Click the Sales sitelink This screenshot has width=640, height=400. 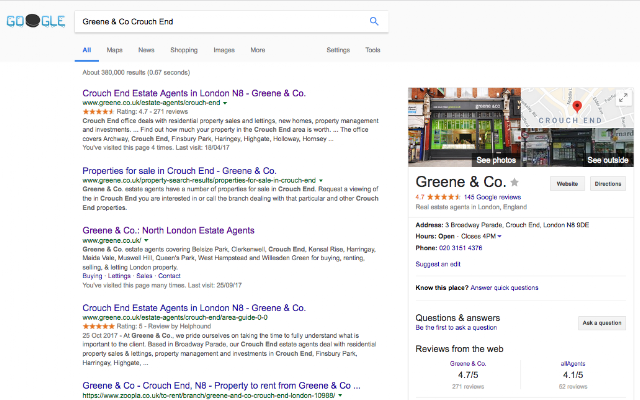(144, 276)
